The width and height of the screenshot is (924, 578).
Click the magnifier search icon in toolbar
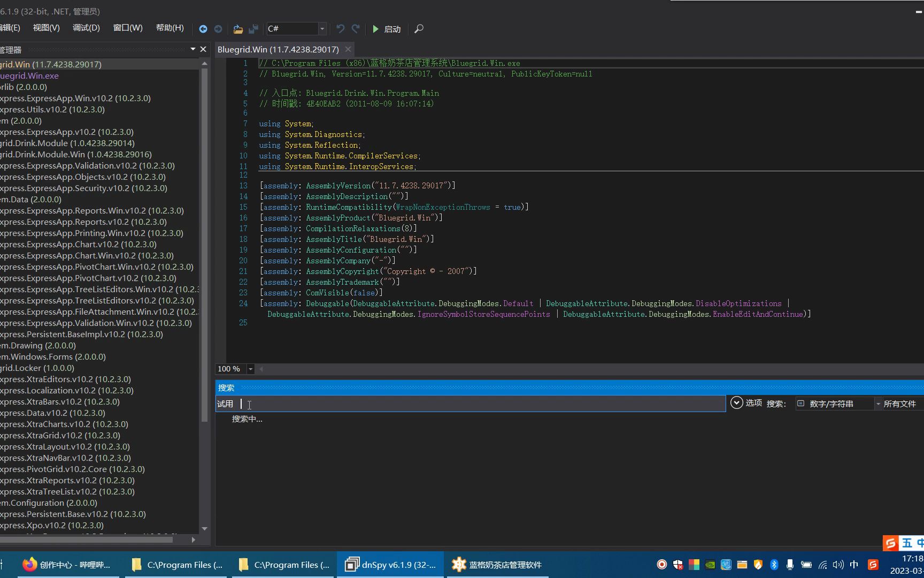pyautogui.click(x=419, y=29)
